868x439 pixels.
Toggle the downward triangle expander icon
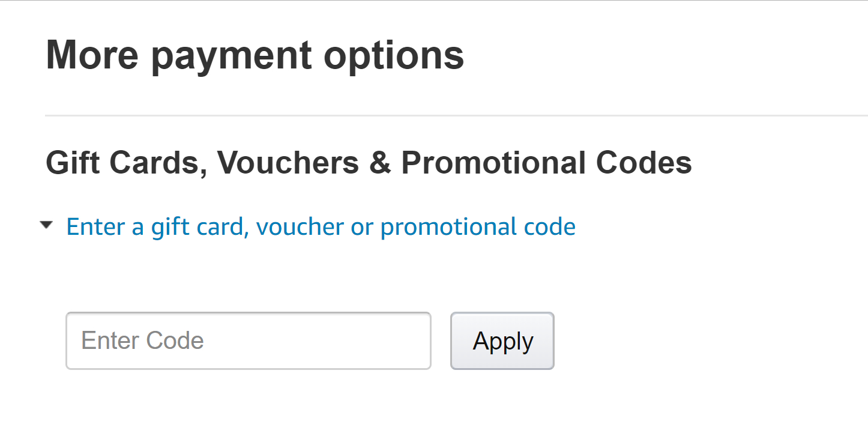46,225
